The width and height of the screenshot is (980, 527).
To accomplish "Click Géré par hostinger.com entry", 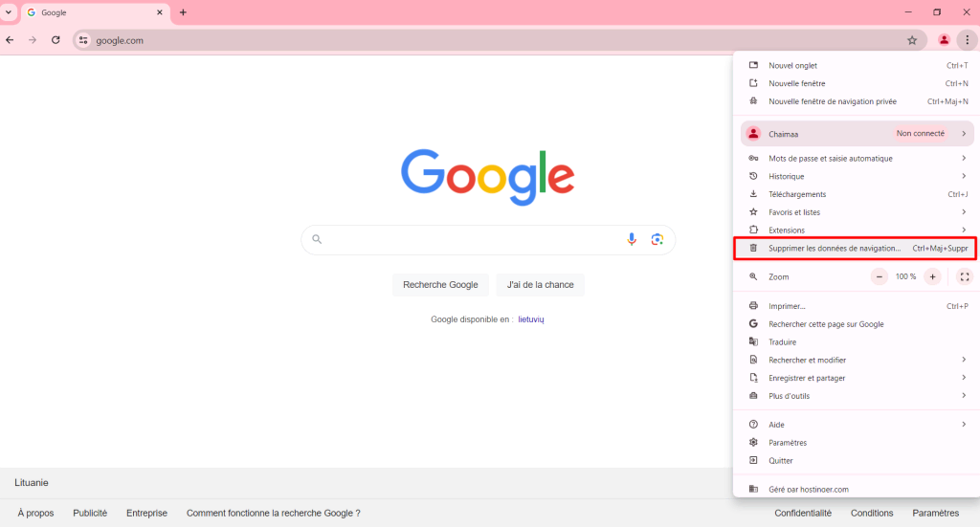I will pyautogui.click(x=857, y=489).
